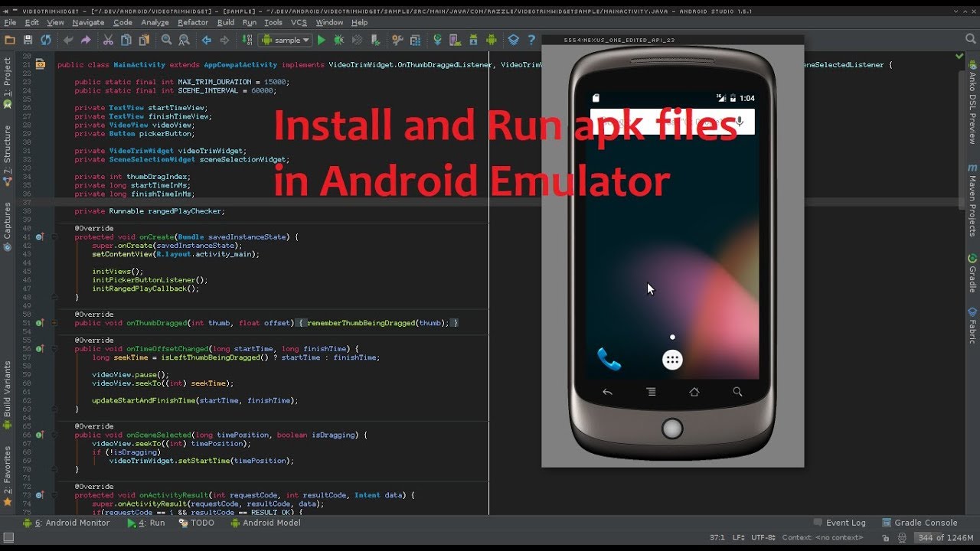Click the phone dialer icon in emulator
This screenshot has height=551, width=980.
(x=609, y=359)
